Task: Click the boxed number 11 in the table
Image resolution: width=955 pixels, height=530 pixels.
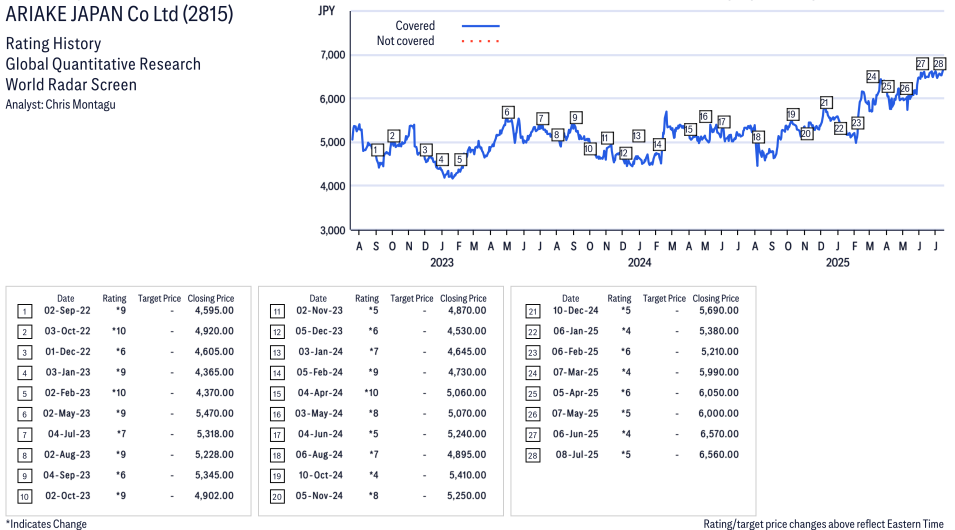Action: click(277, 312)
